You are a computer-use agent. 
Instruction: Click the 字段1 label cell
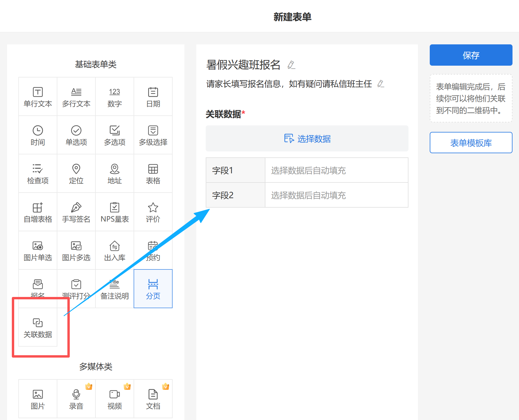pos(236,170)
